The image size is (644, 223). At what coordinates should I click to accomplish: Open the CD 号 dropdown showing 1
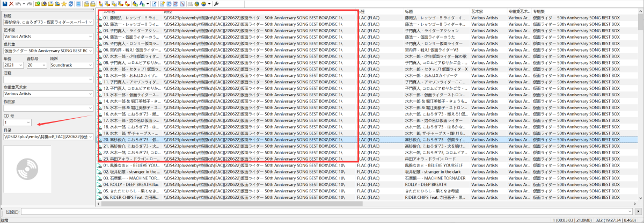(x=28, y=123)
